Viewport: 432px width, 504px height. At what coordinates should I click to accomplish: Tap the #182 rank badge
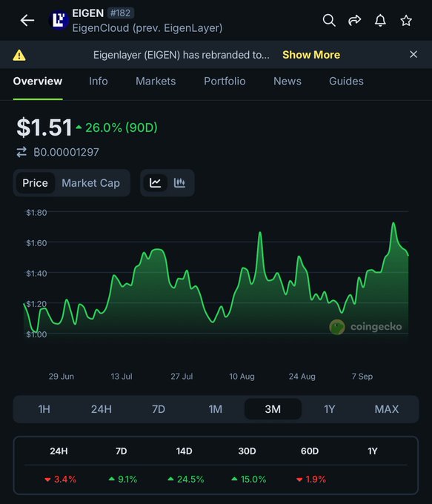click(120, 13)
